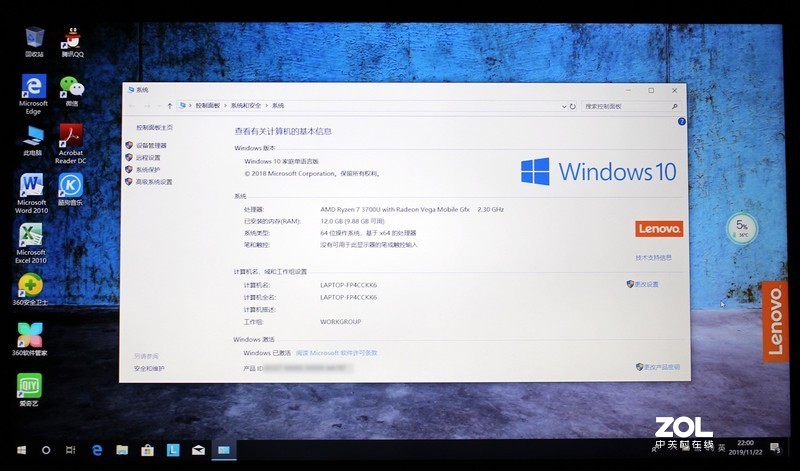This screenshot has width=800, height=471.
Task: Open the Mail app from the taskbar
Action: [198, 450]
